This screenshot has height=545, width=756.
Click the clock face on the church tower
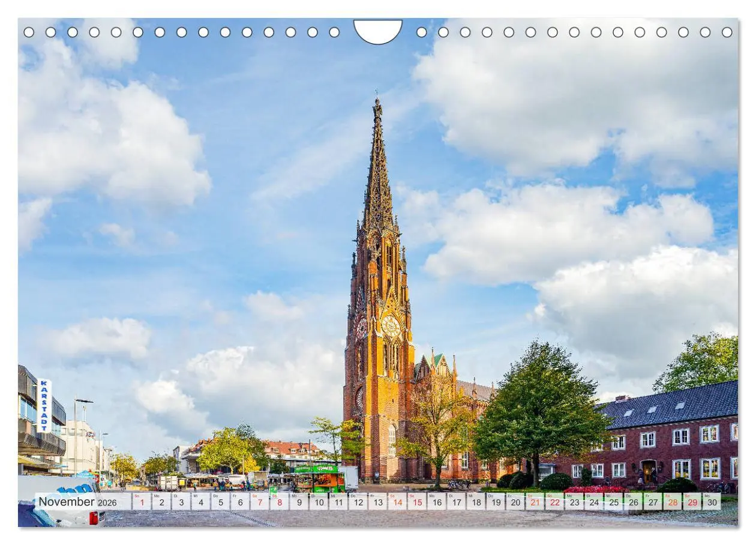pos(391,327)
